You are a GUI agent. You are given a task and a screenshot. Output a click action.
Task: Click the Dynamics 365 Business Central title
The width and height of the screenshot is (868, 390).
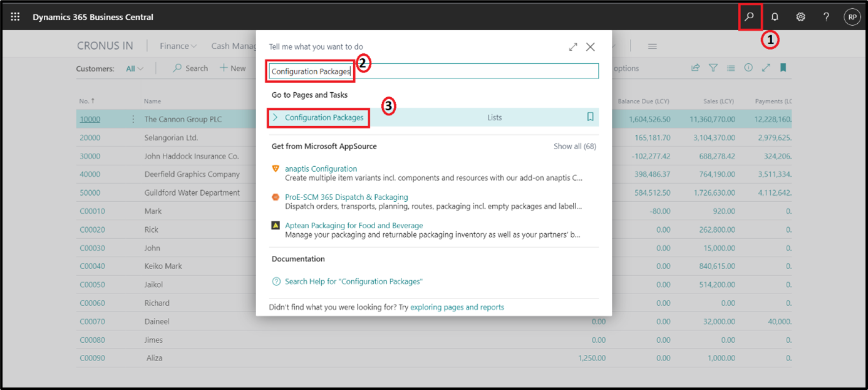93,17
